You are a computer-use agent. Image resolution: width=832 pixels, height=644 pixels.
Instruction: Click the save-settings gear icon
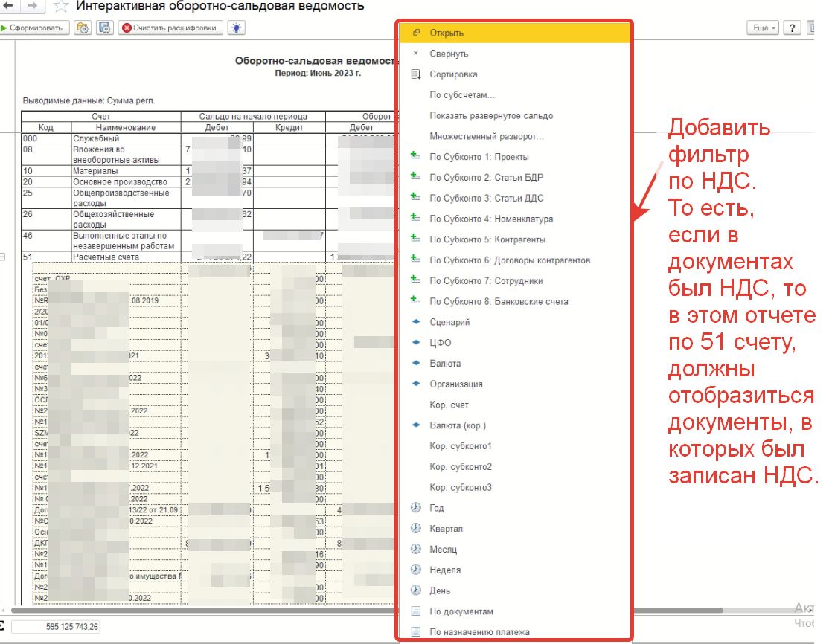point(105,28)
